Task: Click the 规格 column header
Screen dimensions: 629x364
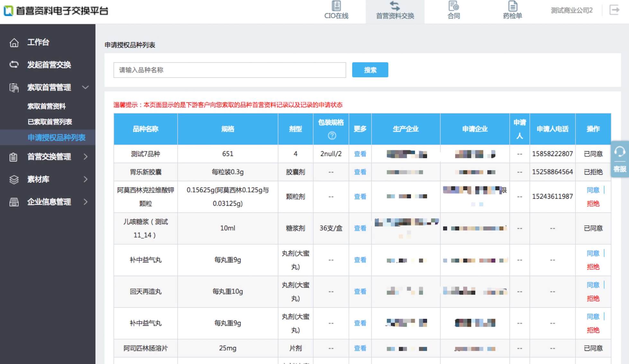Action: pos(228,129)
